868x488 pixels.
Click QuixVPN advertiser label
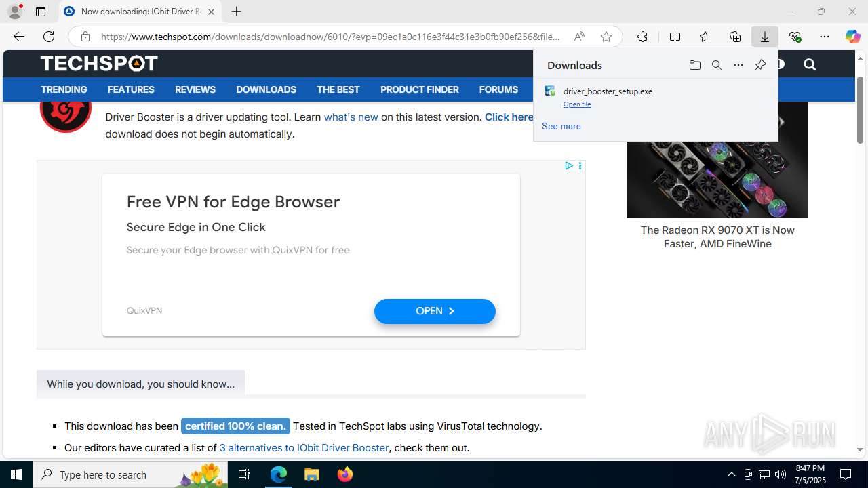pyautogui.click(x=144, y=310)
